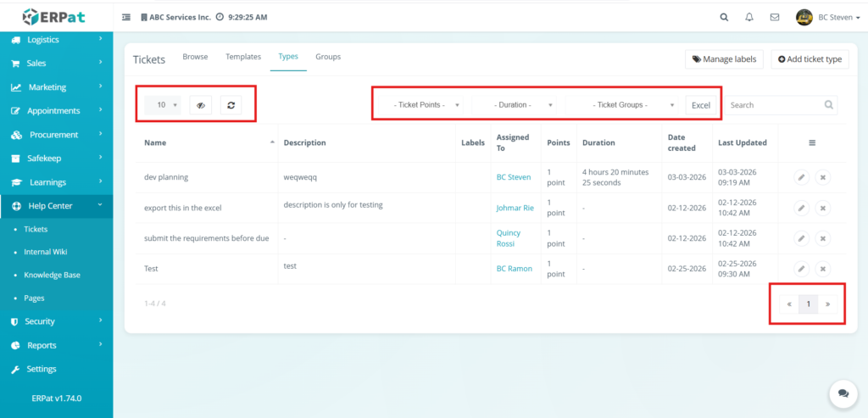Open the table column options menu icon
Screen dimensions: 868x418
point(812,142)
